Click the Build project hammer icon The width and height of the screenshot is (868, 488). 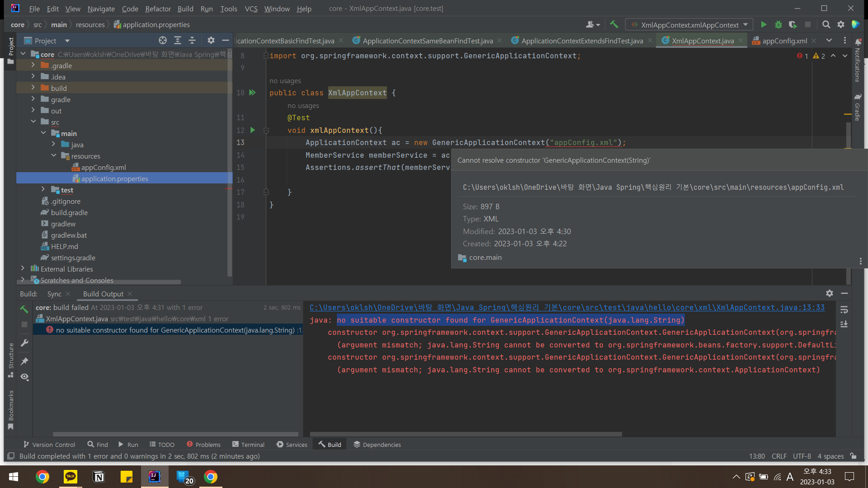[614, 25]
